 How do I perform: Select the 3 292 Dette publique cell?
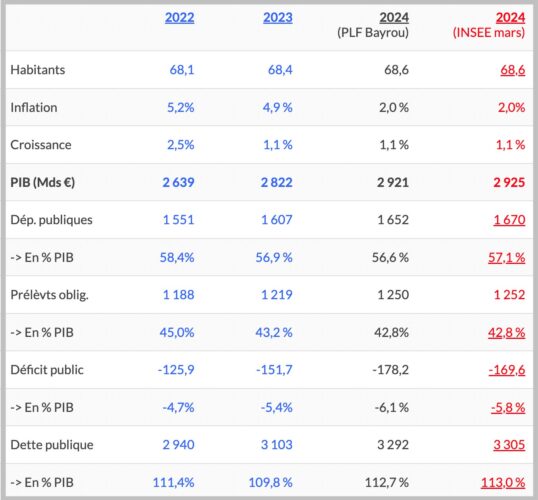click(x=393, y=445)
